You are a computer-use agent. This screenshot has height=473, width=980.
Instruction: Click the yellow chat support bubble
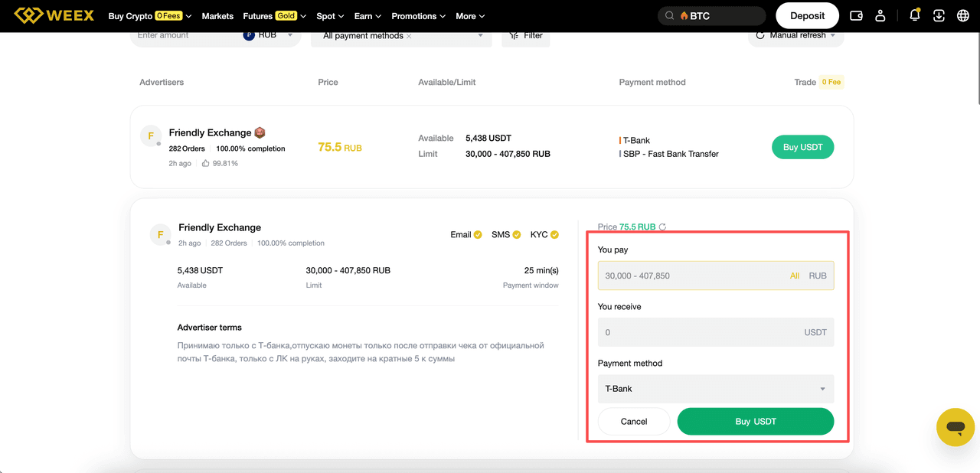coord(955,427)
